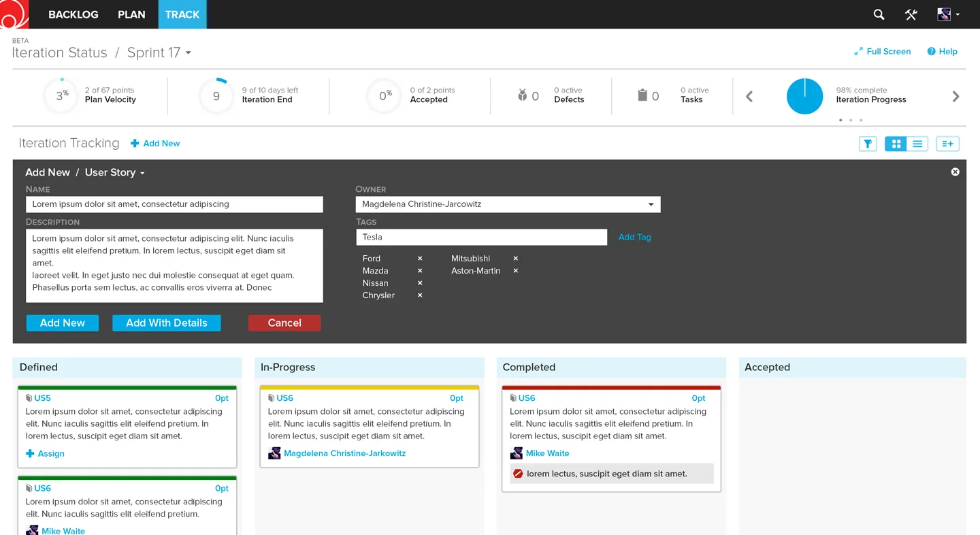
Task: Click the In-Progress column header
Action: [370, 368]
